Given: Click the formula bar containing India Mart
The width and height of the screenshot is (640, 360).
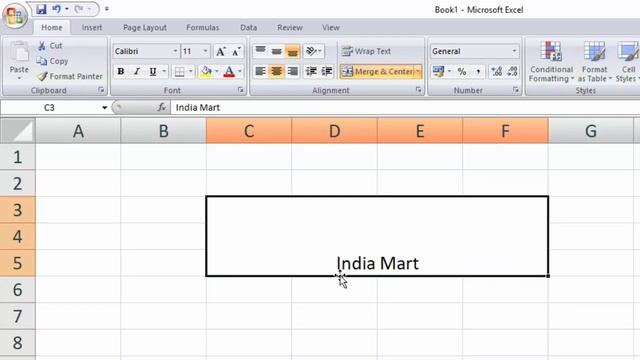Looking at the screenshot, I should click(405, 107).
